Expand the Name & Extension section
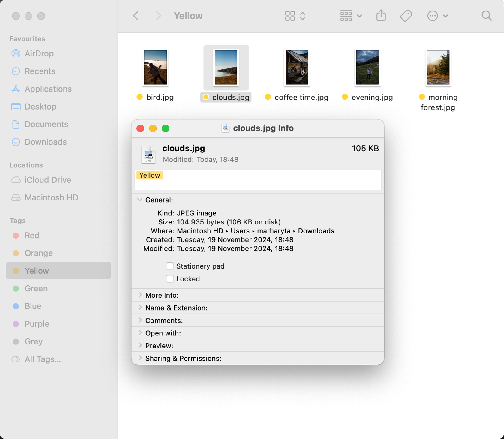 140,308
